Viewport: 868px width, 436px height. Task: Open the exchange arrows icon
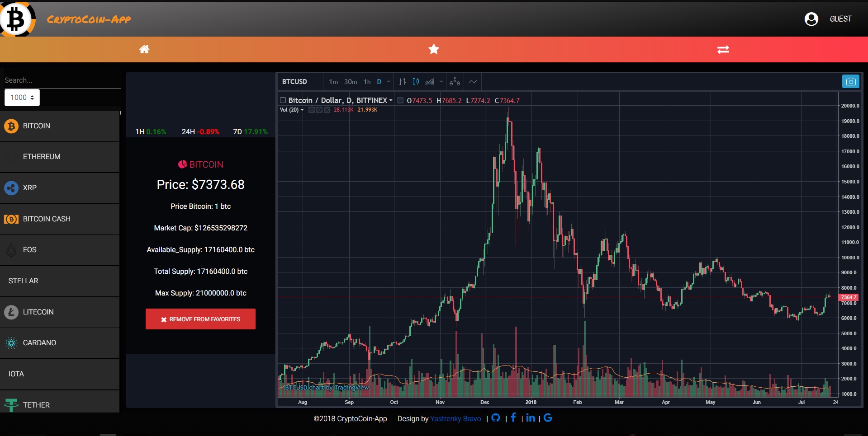click(723, 49)
